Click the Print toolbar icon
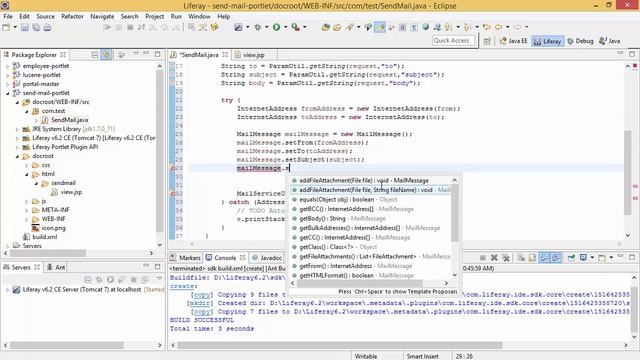Viewport: 640px width, 360px height. click(47, 27)
